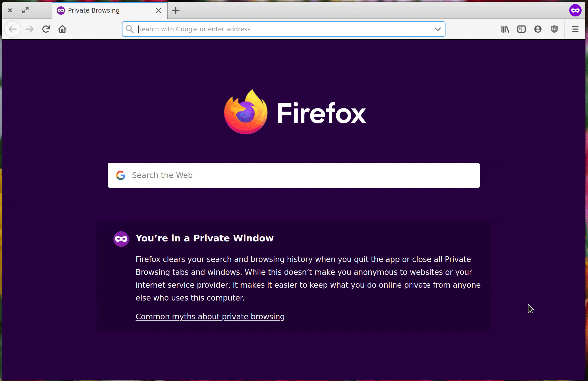Open Firefox account sign-in

(x=537, y=29)
